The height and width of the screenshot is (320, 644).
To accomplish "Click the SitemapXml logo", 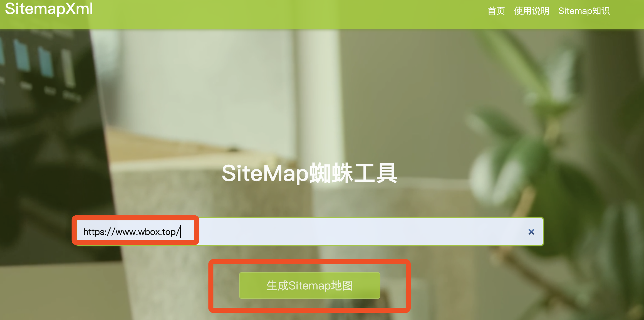I will (x=49, y=9).
